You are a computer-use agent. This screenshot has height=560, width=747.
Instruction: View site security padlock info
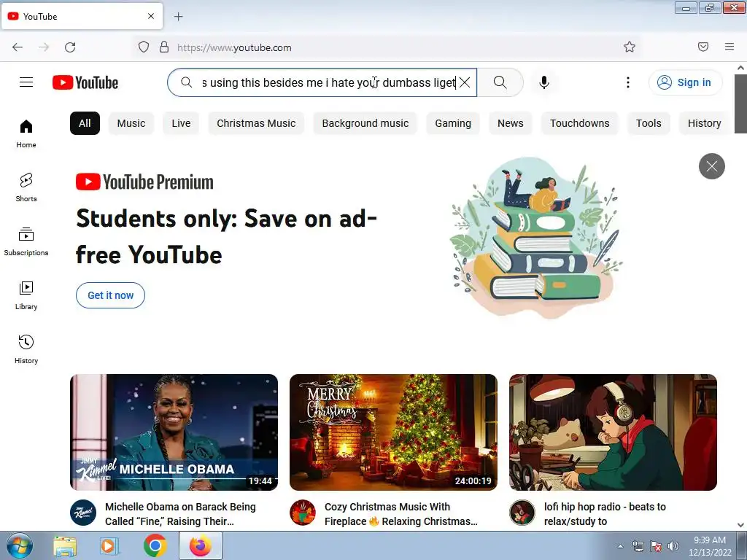(x=164, y=47)
